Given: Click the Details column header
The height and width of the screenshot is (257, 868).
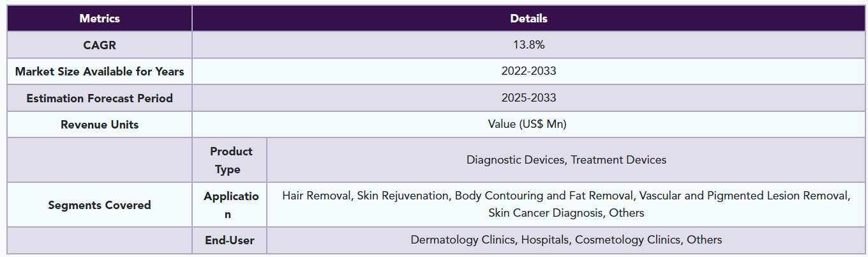Looking at the screenshot, I should [528, 19].
